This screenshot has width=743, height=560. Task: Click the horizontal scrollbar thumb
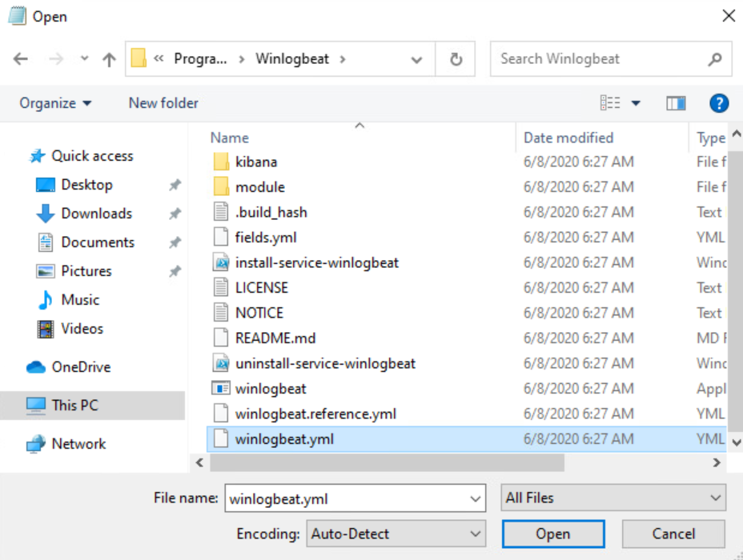click(x=388, y=462)
